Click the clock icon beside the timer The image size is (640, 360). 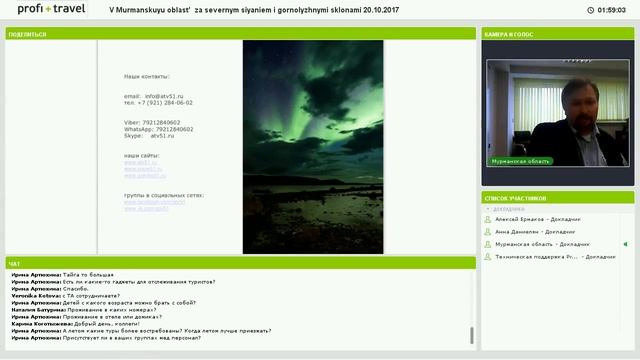591,10
